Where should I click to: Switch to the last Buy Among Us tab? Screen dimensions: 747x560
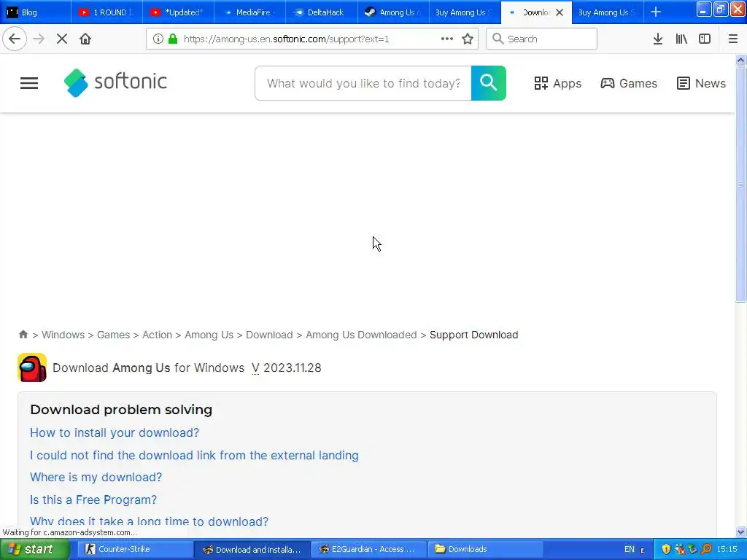tap(608, 12)
